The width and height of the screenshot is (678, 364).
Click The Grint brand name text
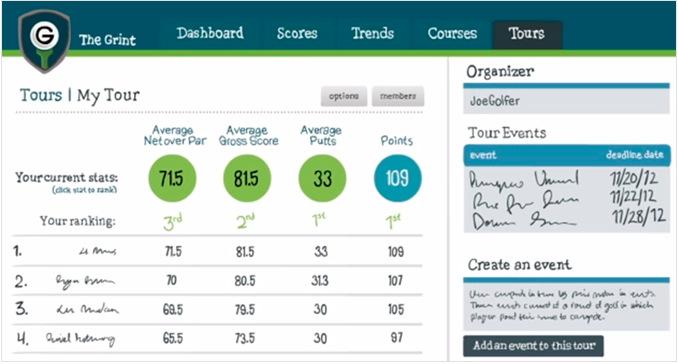(107, 40)
